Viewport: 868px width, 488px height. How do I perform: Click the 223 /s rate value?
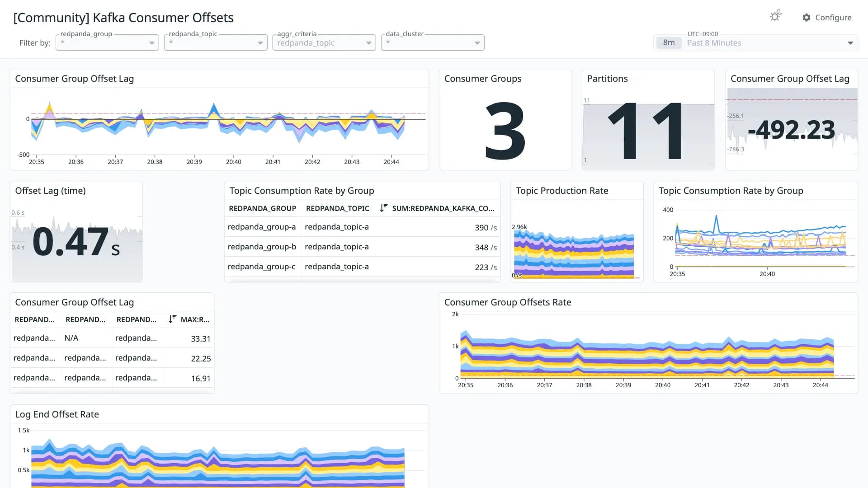pos(486,267)
